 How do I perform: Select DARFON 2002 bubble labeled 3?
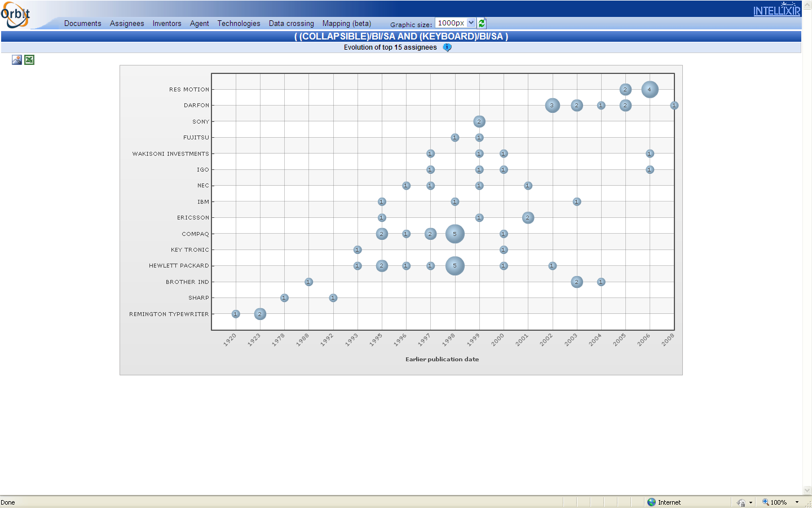click(553, 106)
